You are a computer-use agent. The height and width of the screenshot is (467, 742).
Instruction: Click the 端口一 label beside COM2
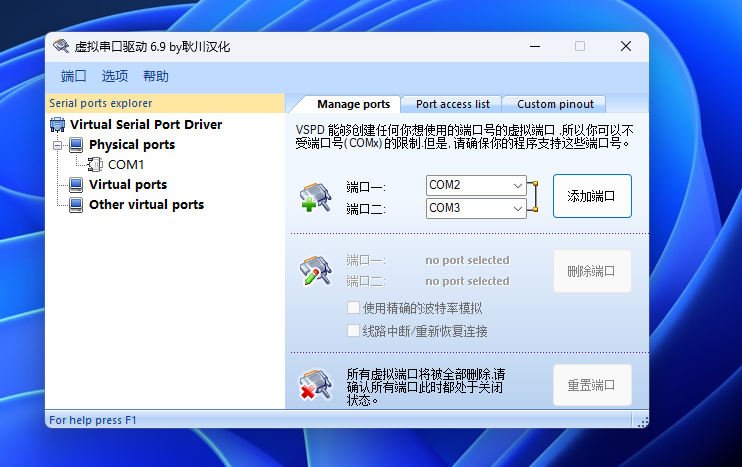tap(366, 187)
